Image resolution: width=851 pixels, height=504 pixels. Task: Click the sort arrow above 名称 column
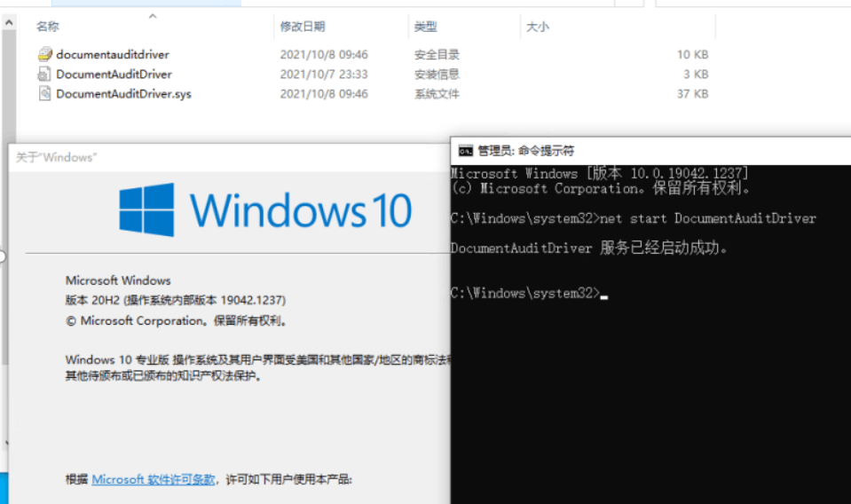[x=153, y=16]
